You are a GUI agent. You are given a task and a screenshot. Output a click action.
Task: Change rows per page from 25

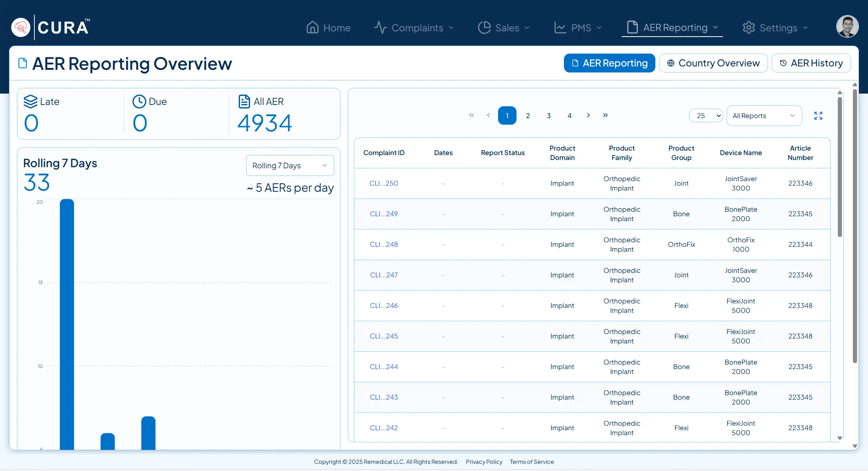pyautogui.click(x=705, y=116)
